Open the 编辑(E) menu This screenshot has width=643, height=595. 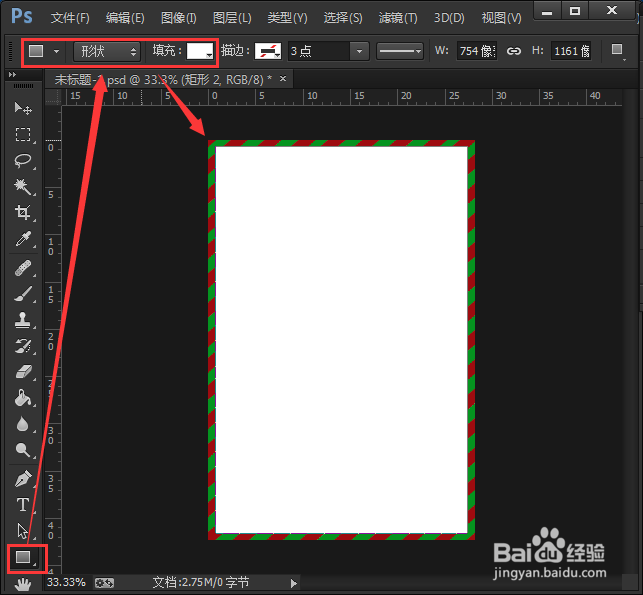[x=125, y=18]
